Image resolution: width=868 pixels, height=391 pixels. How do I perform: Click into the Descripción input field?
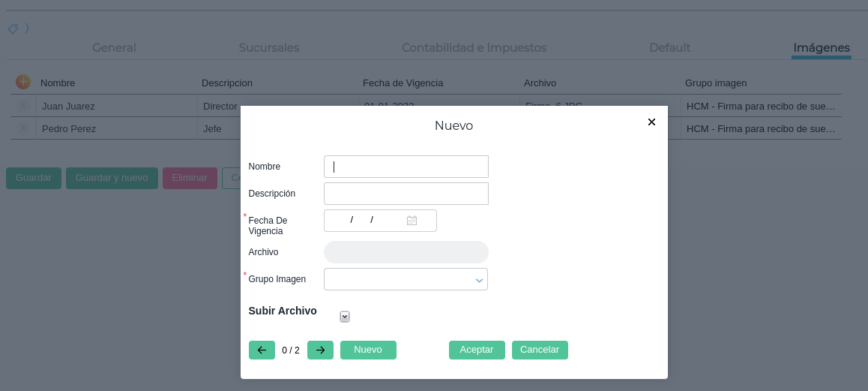(406, 194)
